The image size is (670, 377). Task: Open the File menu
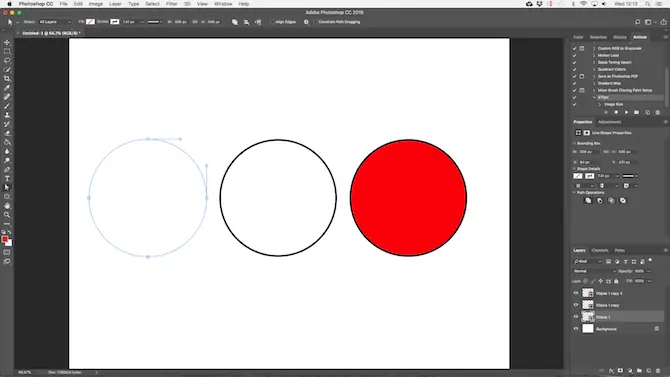pyautogui.click(x=63, y=4)
